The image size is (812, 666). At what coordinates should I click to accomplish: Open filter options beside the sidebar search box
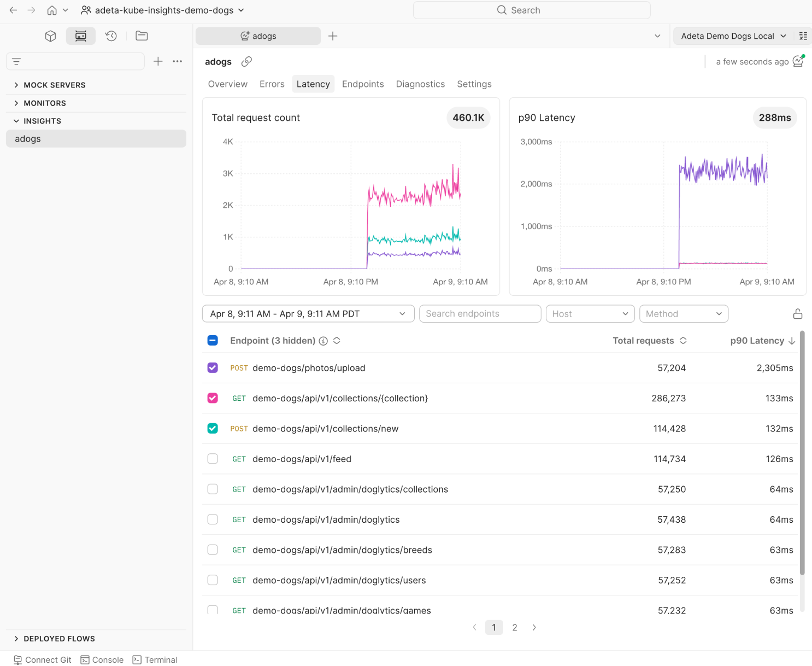tap(16, 61)
